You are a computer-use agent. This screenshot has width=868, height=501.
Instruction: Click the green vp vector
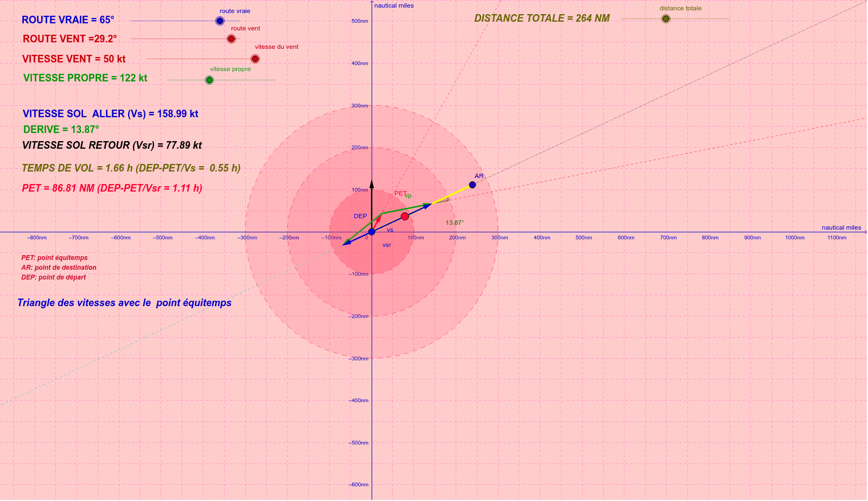click(406, 209)
